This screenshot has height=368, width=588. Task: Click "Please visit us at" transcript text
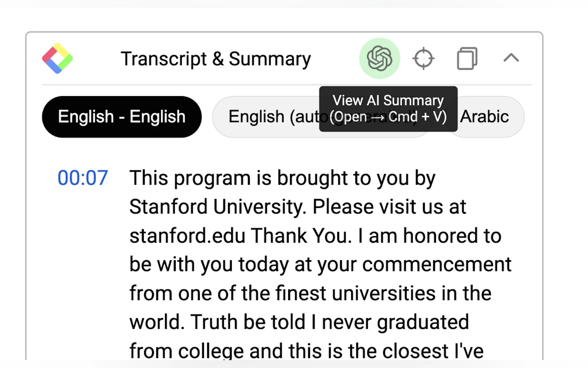click(389, 207)
